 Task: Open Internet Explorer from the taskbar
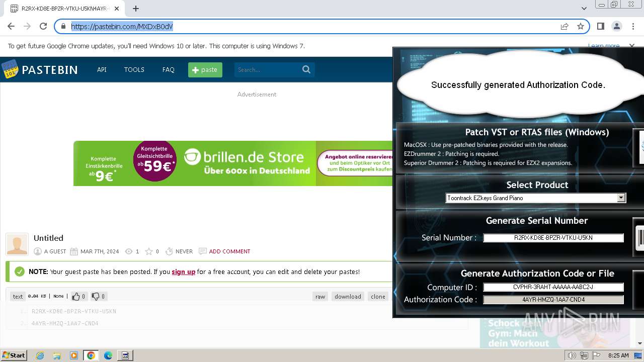tap(40, 355)
